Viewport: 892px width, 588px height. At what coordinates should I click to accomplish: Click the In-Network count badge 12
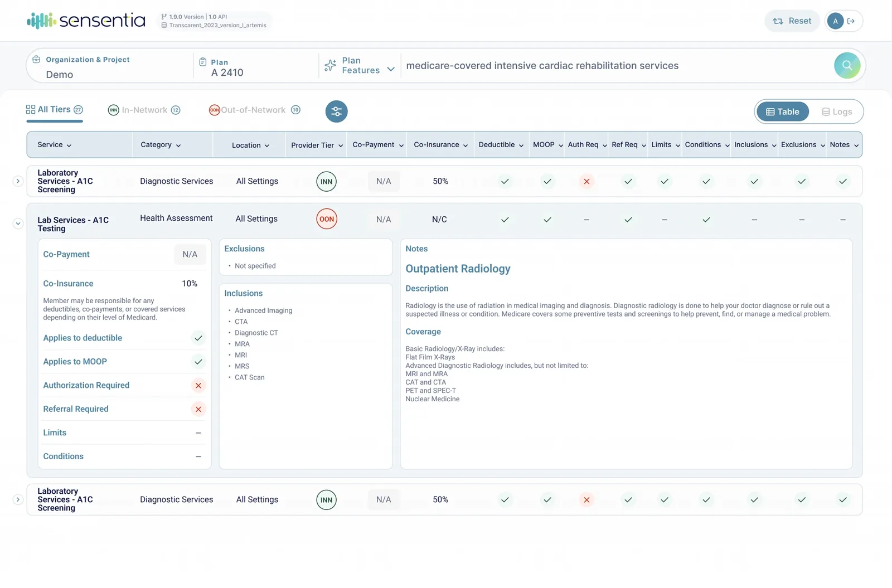coord(176,110)
